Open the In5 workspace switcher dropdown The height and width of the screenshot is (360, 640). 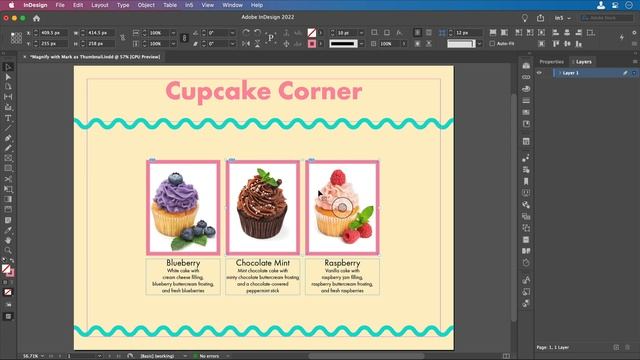click(x=563, y=18)
